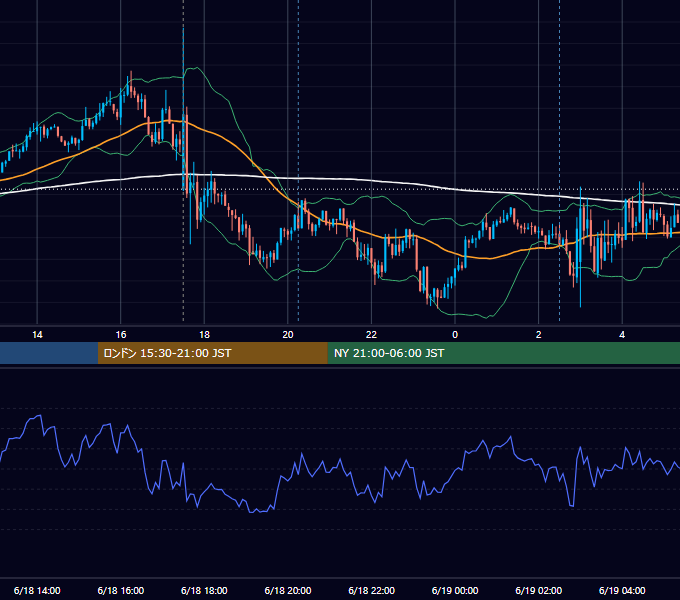
Task: Click the 16 hour axis label
Action: coord(121,335)
